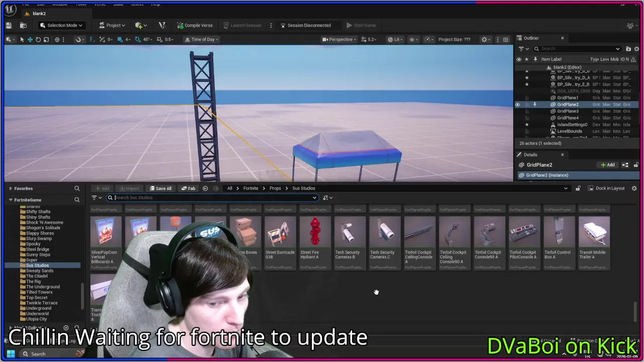Toggle pin on GridPlane2 row

[x=535, y=105]
